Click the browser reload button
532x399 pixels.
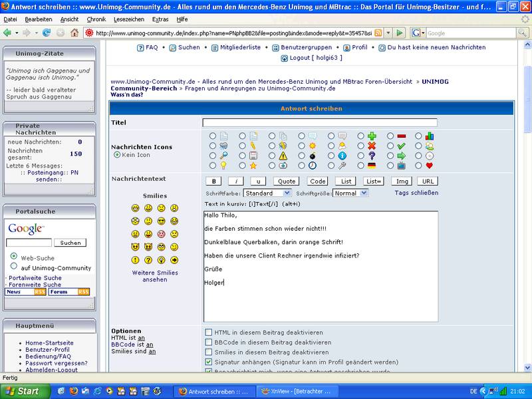click(x=47, y=33)
